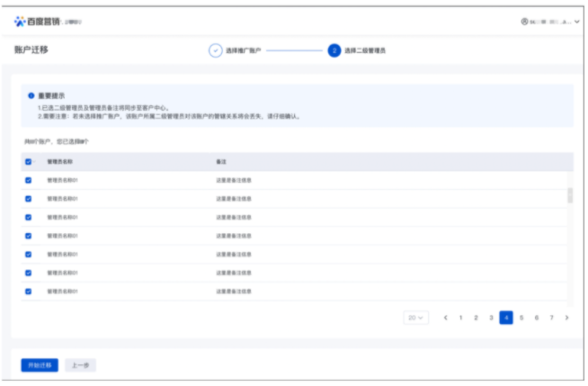The image size is (588, 386).
Task: Click the step two circle icon
Action: click(334, 50)
